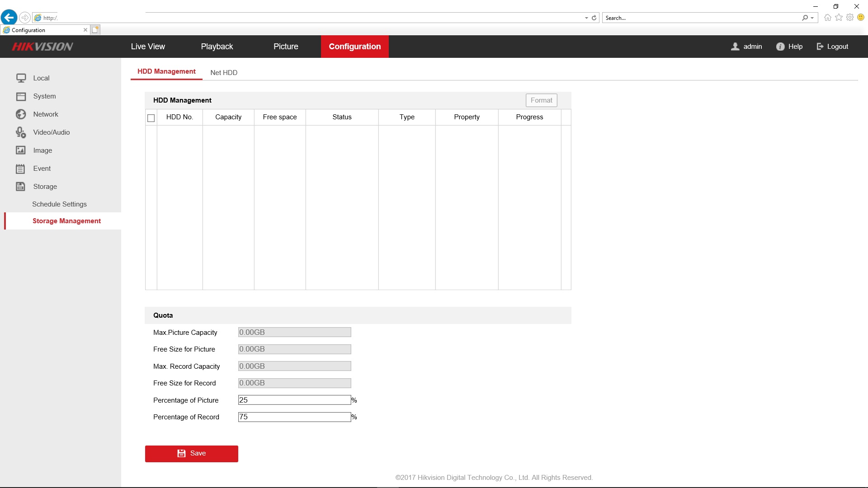The height and width of the screenshot is (488, 868).
Task: Click the Network globe icon
Action: (x=21, y=114)
